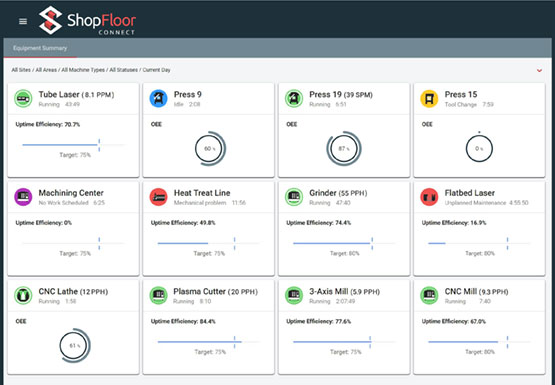Click the Tube Laser uptime efficiency bar
This screenshot has height=385, width=555.
click(74, 145)
